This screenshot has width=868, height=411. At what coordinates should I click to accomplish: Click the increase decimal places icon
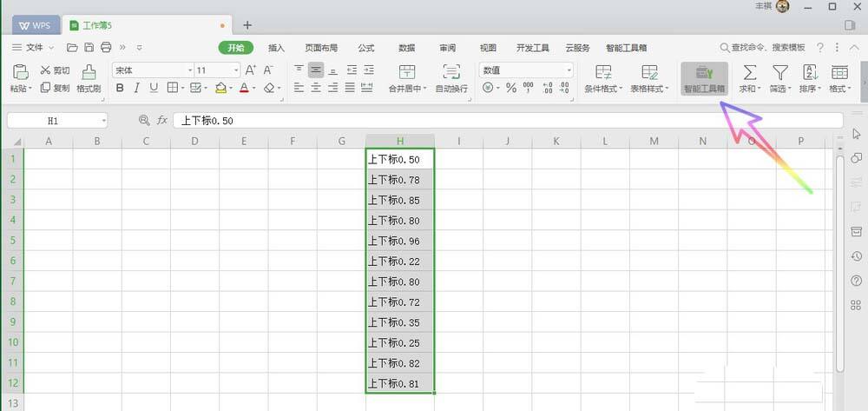point(548,88)
